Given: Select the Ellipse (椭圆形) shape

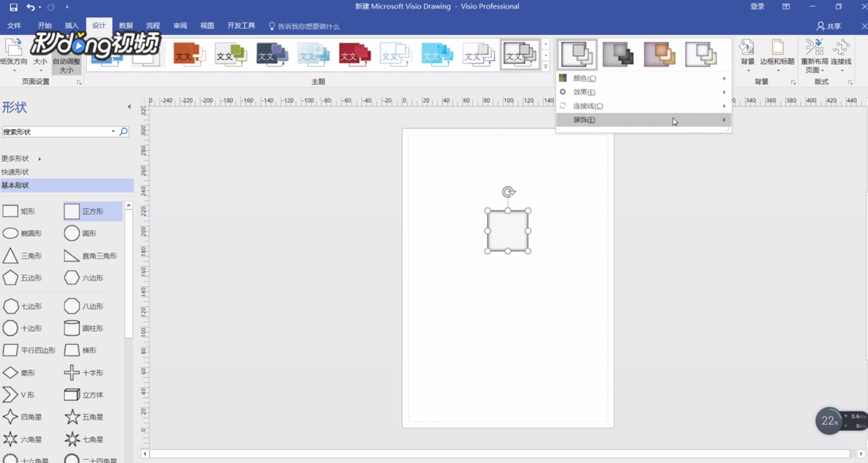Looking at the screenshot, I should click(x=23, y=233).
